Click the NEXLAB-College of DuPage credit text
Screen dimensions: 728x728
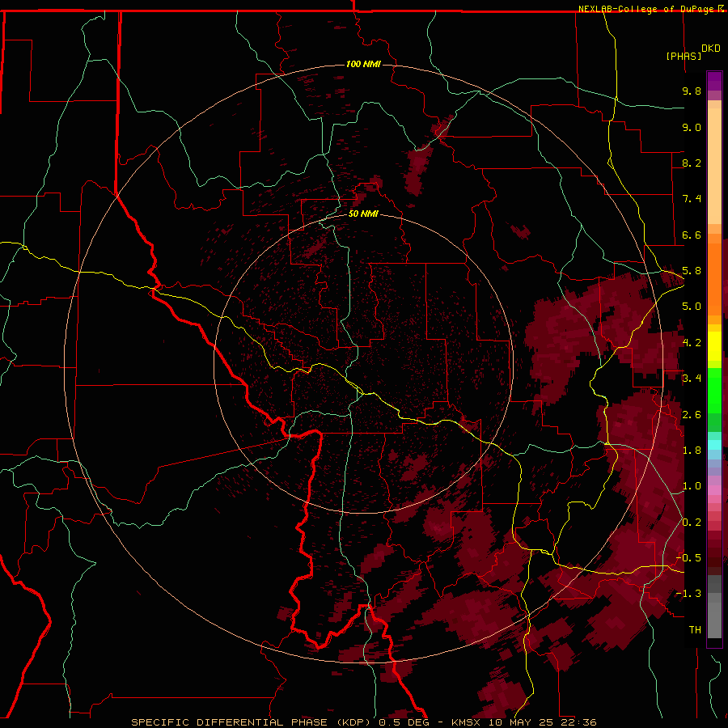pyautogui.click(x=645, y=9)
